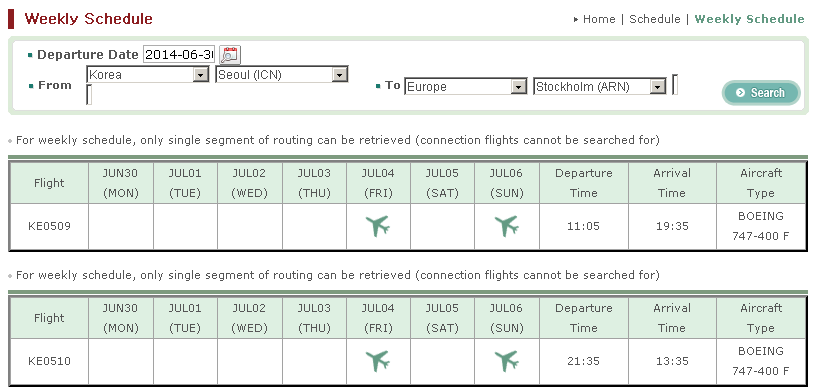Image resolution: width=814 pixels, height=390 pixels.
Task: Click the Search button
Action: [761, 93]
